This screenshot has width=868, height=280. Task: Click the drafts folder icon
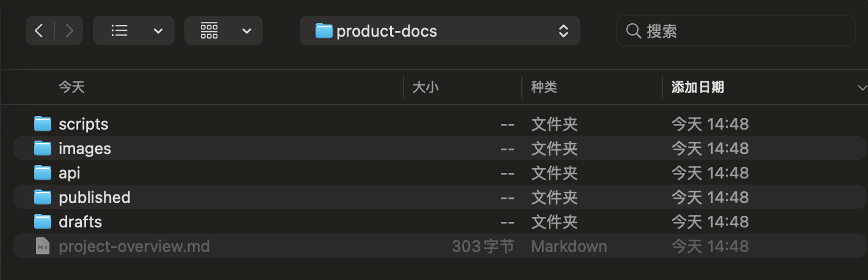coord(42,221)
